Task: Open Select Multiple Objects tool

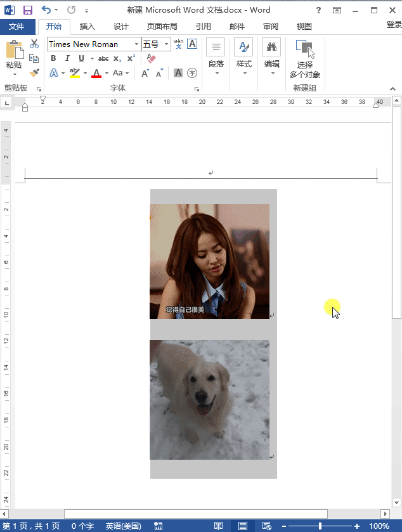Action: [x=304, y=60]
